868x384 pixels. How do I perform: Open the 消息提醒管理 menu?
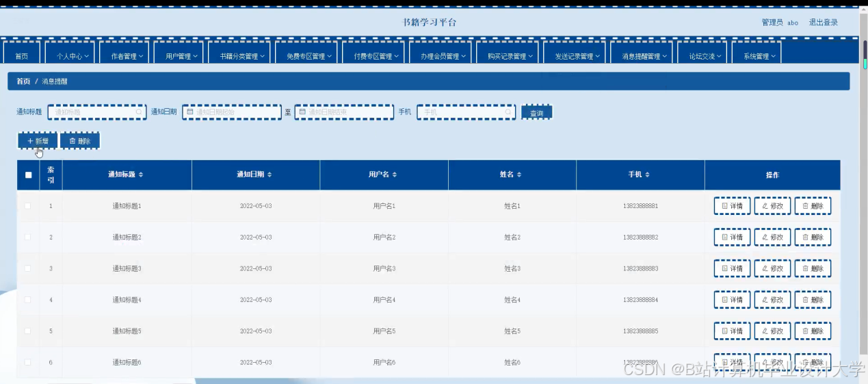tap(642, 54)
